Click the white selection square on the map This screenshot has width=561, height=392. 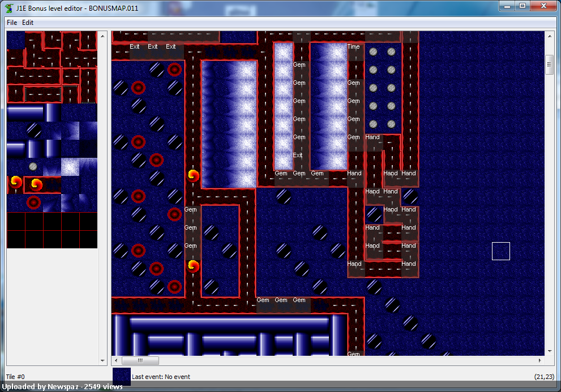(500, 251)
